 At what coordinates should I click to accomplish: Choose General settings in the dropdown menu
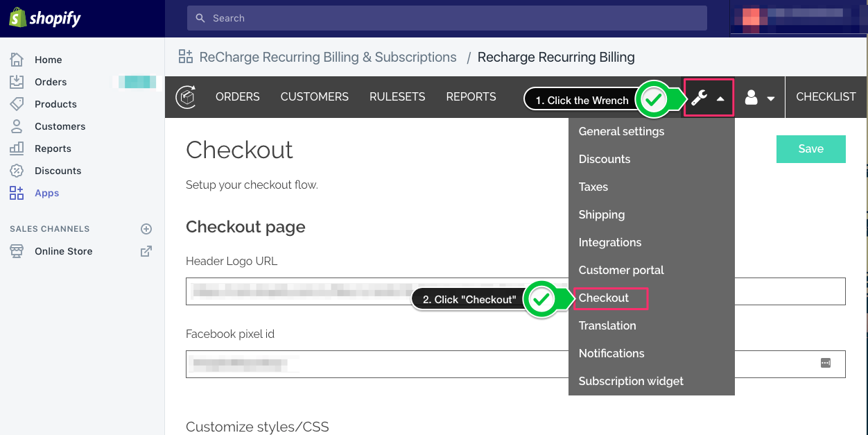click(621, 131)
